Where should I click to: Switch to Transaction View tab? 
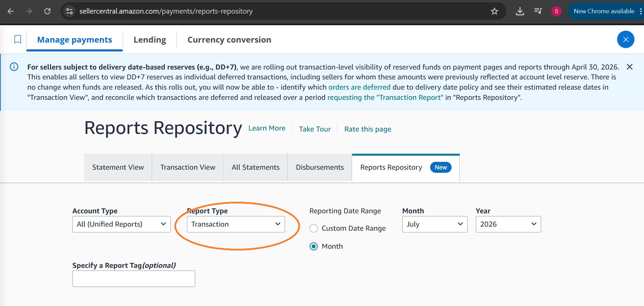[x=188, y=167]
